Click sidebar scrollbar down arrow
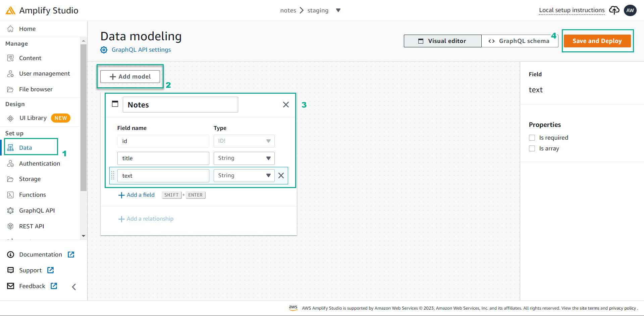 point(84,236)
